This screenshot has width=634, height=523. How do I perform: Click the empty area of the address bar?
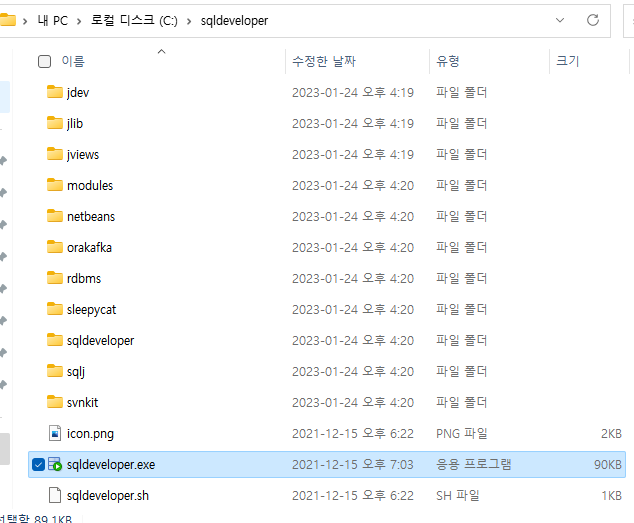coord(408,20)
